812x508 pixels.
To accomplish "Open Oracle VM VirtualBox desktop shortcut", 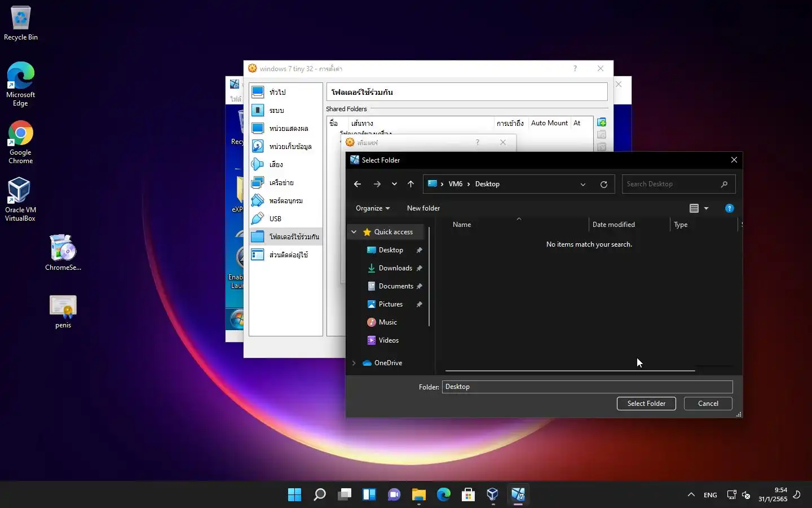I will pos(21,199).
